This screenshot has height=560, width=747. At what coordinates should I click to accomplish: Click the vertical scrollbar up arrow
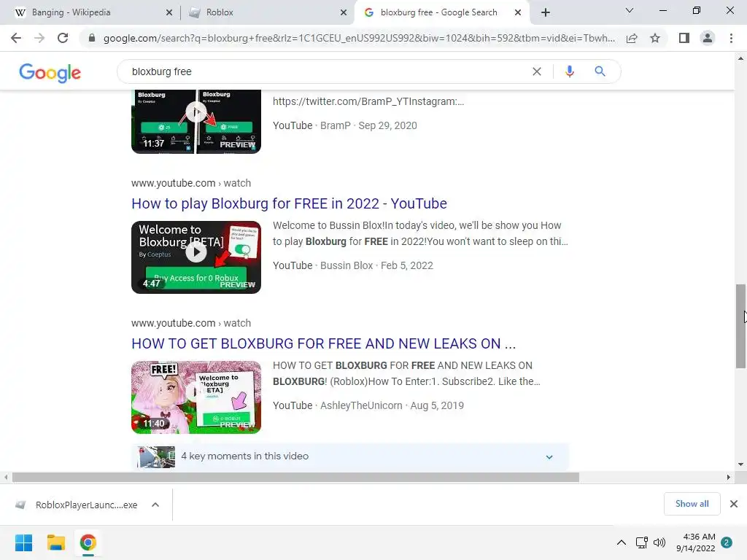click(x=740, y=58)
